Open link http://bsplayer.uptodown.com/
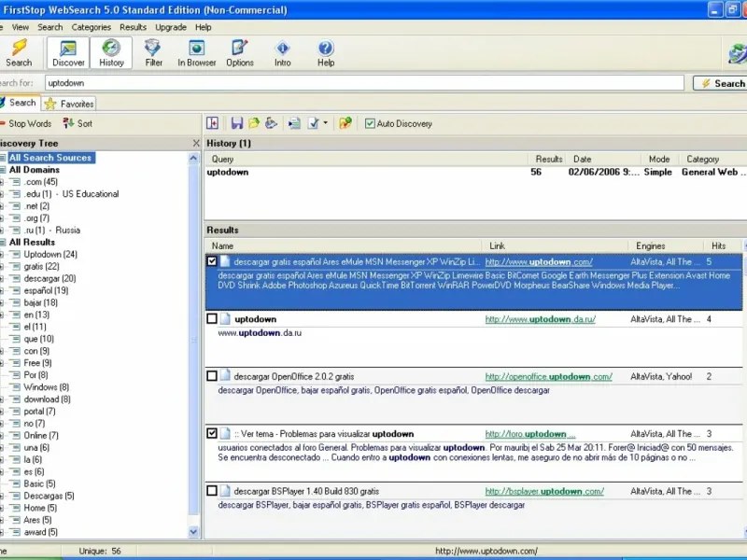The width and height of the screenshot is (747, 560). click(x=544, y=491)
